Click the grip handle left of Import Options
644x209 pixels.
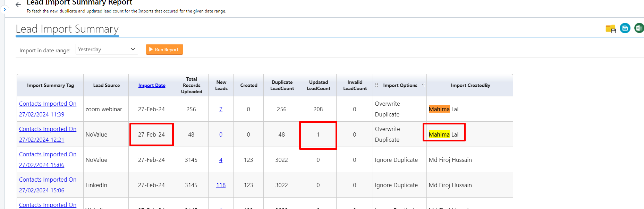376,85
